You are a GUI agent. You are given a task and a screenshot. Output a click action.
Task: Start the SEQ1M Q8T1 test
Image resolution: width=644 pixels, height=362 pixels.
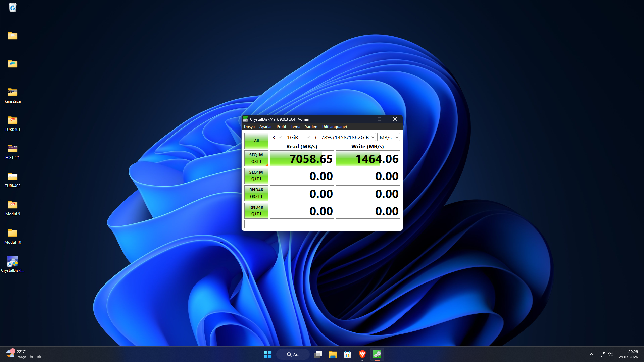coord(256,158)
